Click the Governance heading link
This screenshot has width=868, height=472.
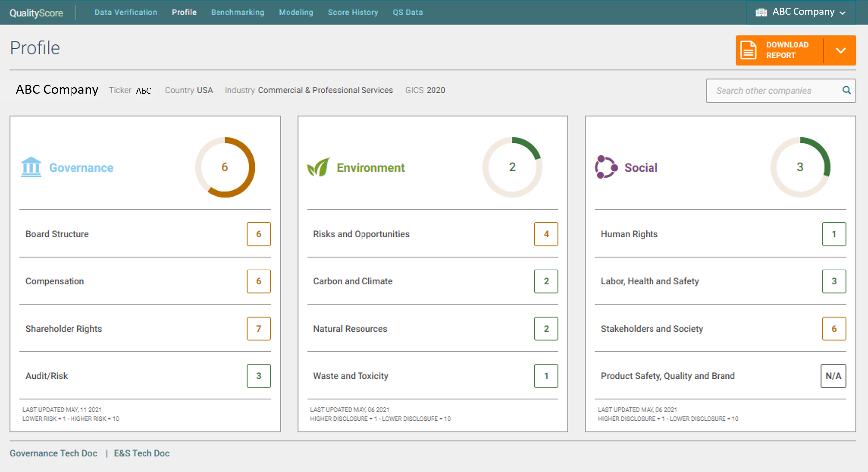pos(81,168)
